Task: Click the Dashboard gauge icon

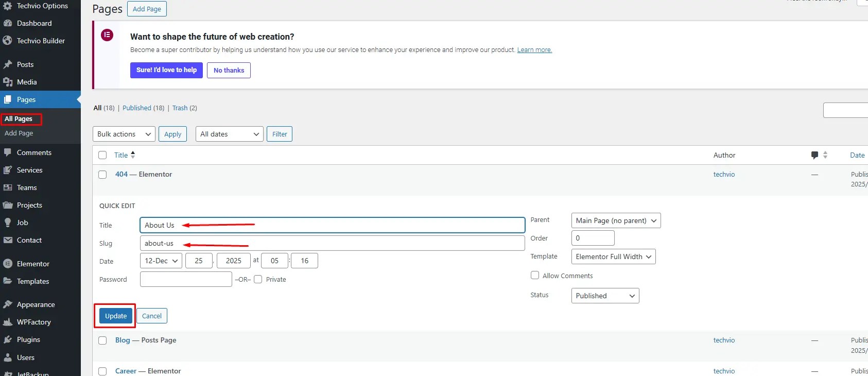Action: [8, 23]
